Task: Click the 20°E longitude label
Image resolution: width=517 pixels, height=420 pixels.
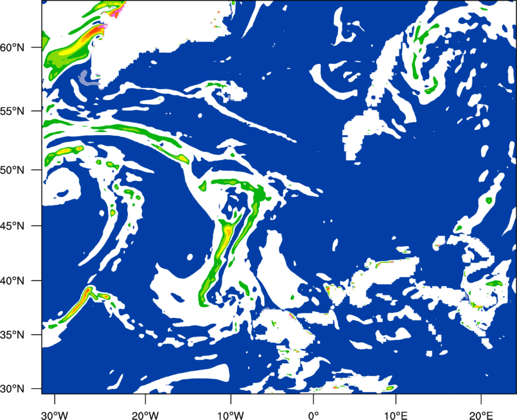Action: click(481, 415)
